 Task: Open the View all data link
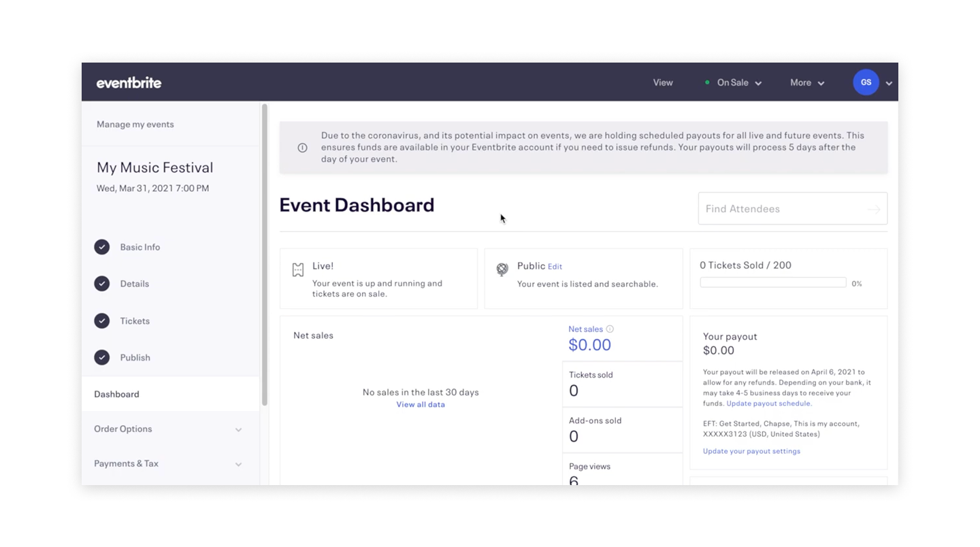(421, 404)
